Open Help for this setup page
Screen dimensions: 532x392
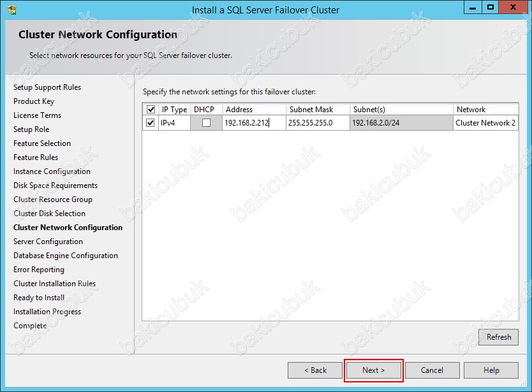tap(491, 370)
